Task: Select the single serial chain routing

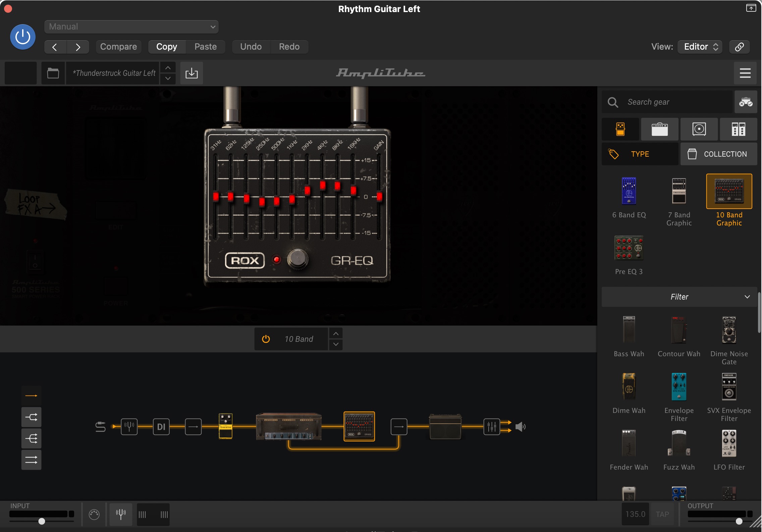Action: coord(32,396)
